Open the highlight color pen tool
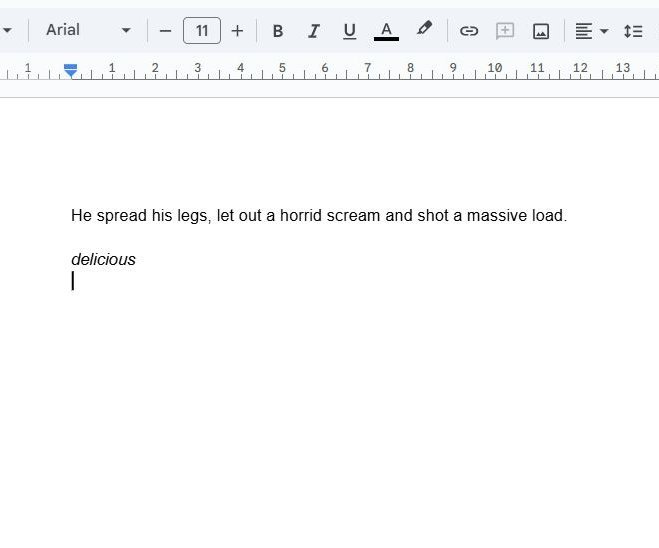 coord(424,29)
